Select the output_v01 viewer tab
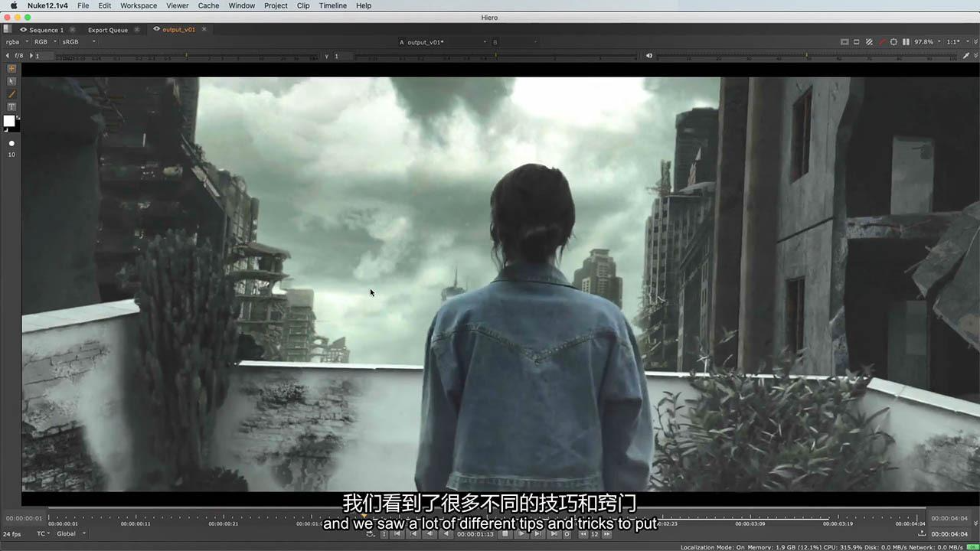The image size is (980, 551). (x=178, y=30)
